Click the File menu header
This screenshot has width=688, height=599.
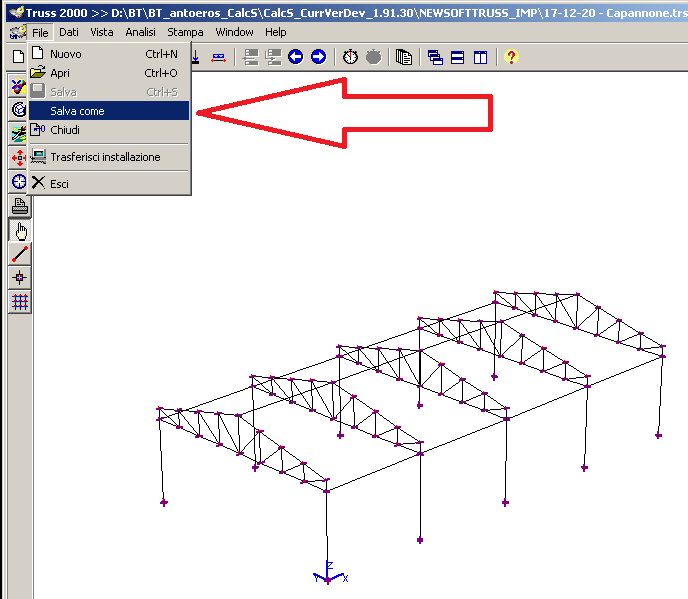point(40,32)
